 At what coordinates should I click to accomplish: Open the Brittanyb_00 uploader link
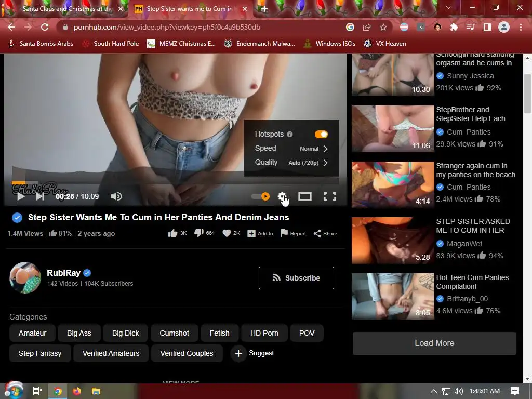467,299
